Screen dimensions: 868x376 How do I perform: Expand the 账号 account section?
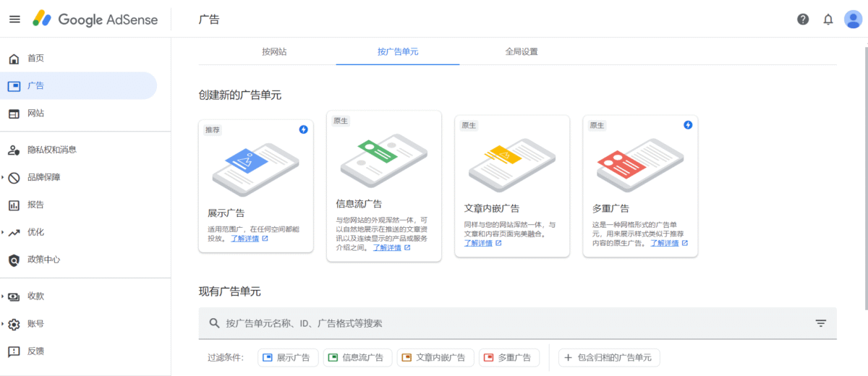tap(35, 323)
